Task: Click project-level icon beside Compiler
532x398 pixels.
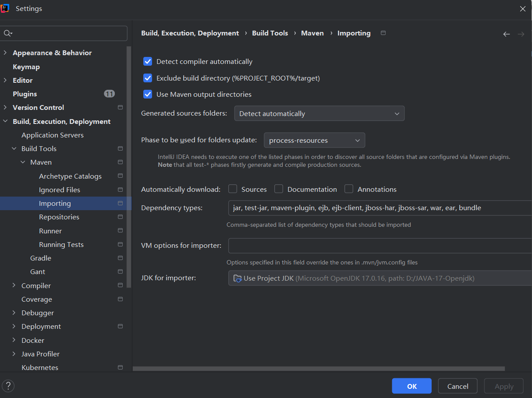Action: tap(120, 285)
